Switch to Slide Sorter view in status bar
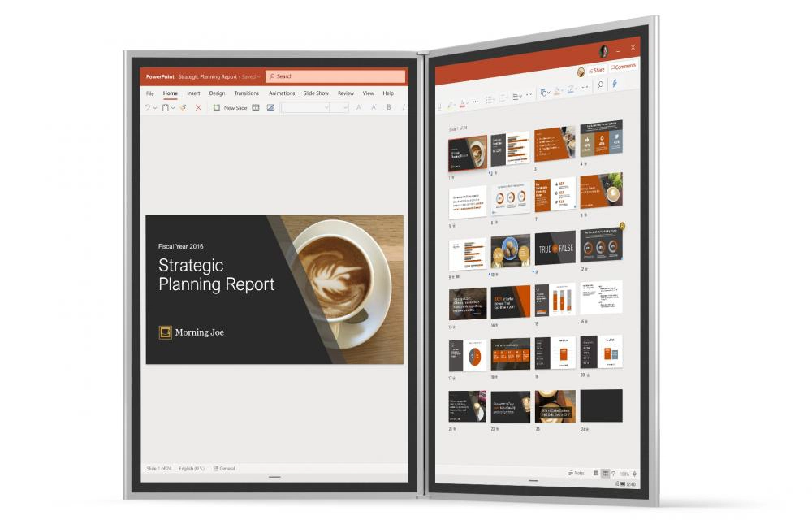This screenshot has height=520, width=812. (x=606, y=473)
